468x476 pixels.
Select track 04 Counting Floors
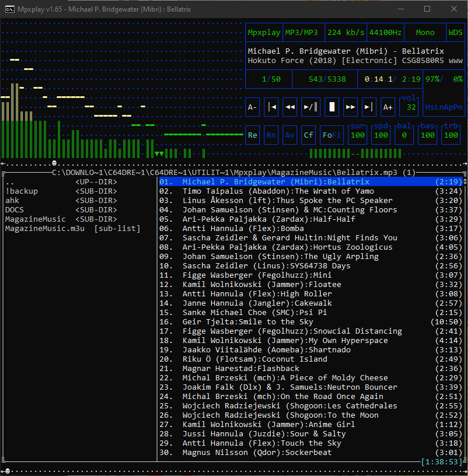[310, 210]
